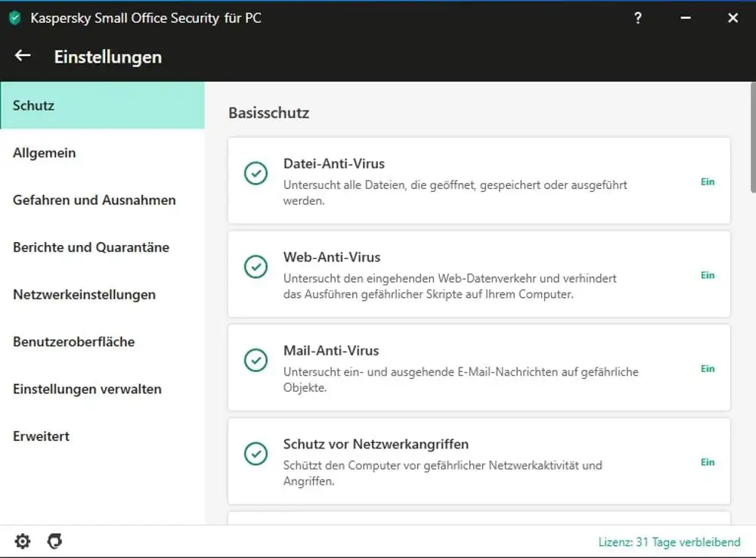Toggle the Web-Anti-Virus 'Ein' status
756x558 pixels.
pos(707,275)
